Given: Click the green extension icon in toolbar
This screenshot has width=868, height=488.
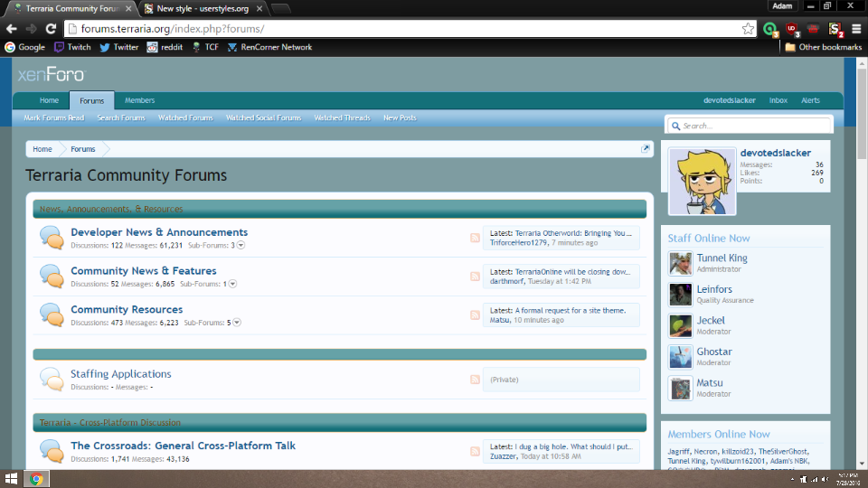Looking at the screenshot, I should (x=770, y=29).
